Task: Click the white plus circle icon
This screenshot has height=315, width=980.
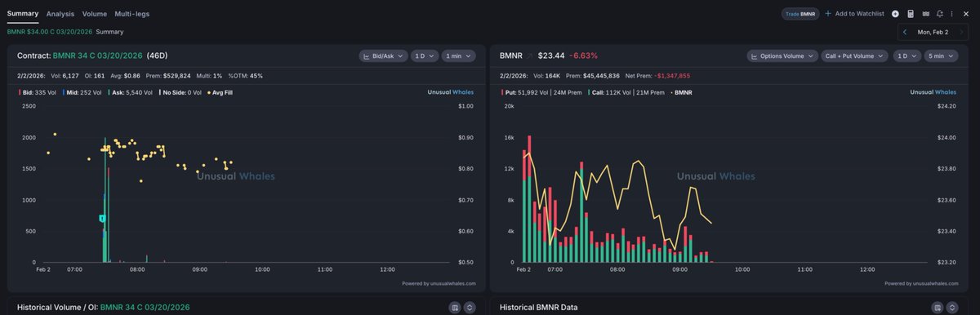Action: click(x=895, y=14)
